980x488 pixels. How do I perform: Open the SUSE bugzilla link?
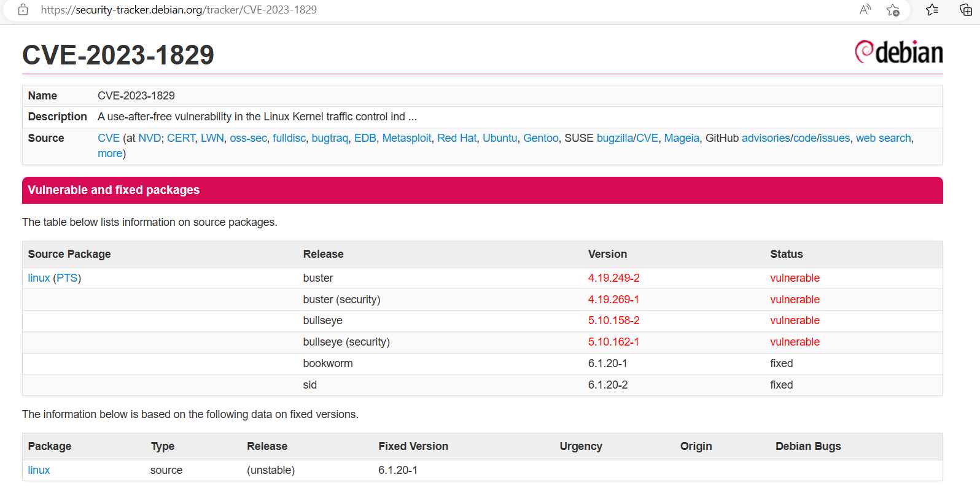[x=615, y=138]
